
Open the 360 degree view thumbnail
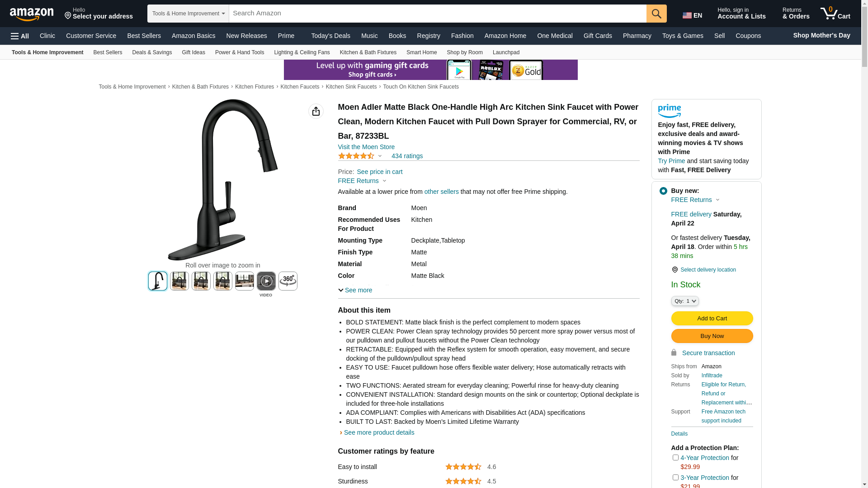click(288, 281)
